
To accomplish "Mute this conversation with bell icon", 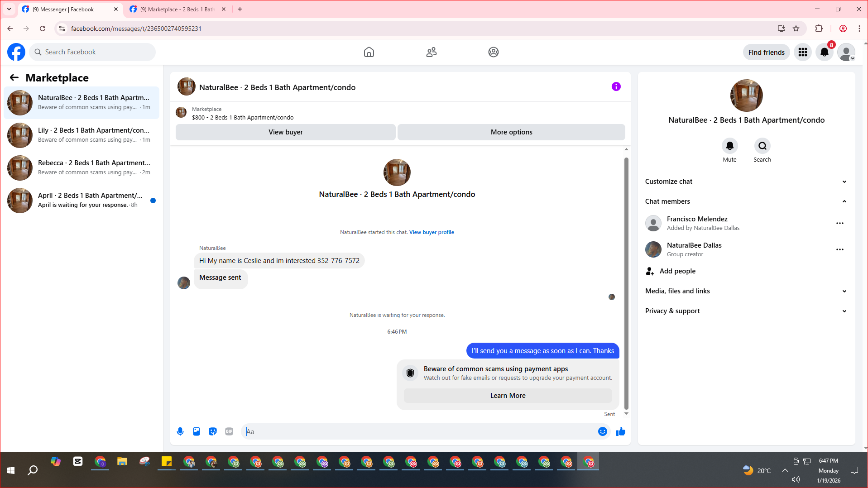I will [x=730, y=146].
